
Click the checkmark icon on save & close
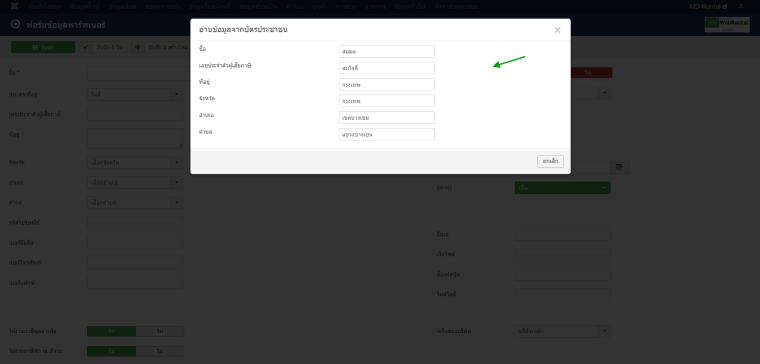86,47
